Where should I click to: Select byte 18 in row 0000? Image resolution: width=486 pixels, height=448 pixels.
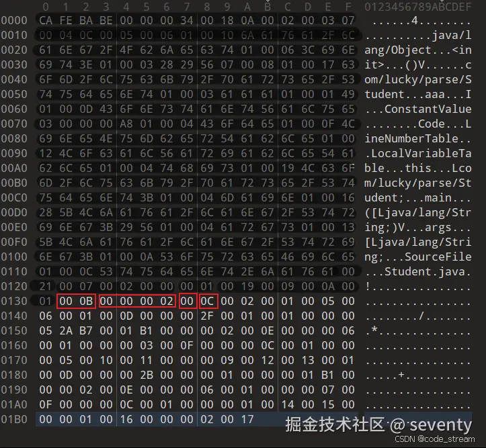227,20
